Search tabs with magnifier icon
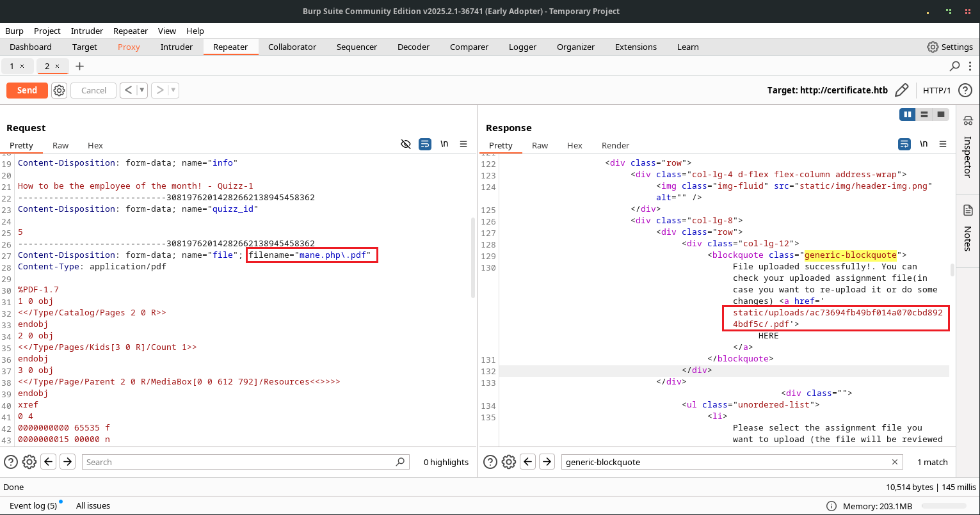This screenshot has height=515, width=980. tap(954, 66)
